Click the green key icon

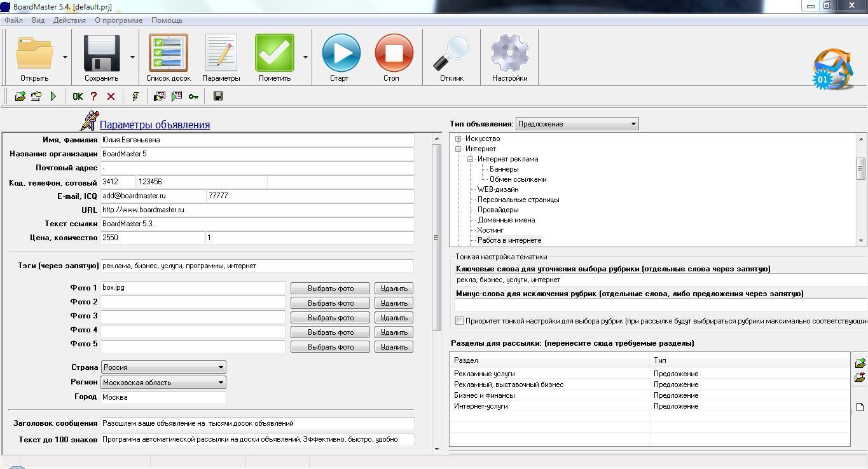click(x=193, y=97)
